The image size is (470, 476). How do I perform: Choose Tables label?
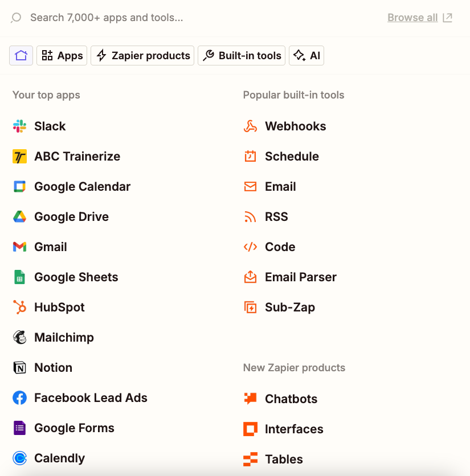point(284,459)
